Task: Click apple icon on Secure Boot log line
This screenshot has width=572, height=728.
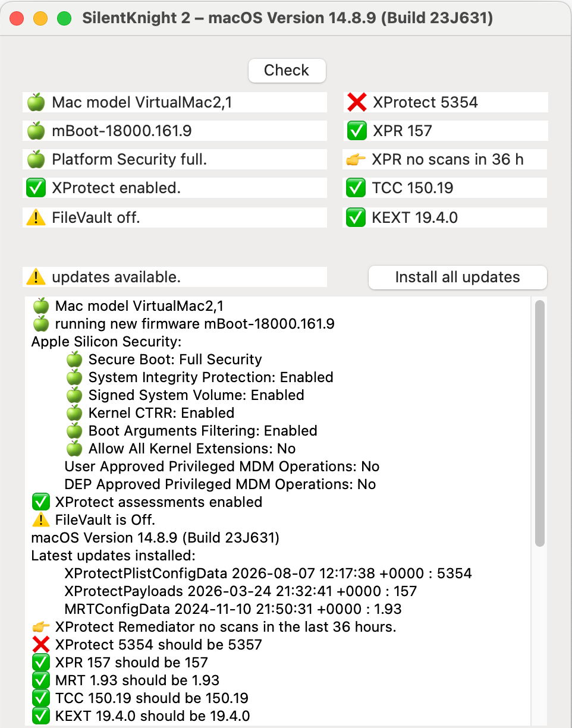Action: click(74, 359)
